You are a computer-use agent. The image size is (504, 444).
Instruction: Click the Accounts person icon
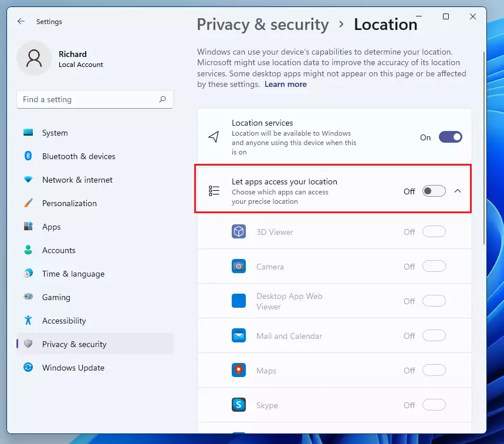(x=28, y=250)
